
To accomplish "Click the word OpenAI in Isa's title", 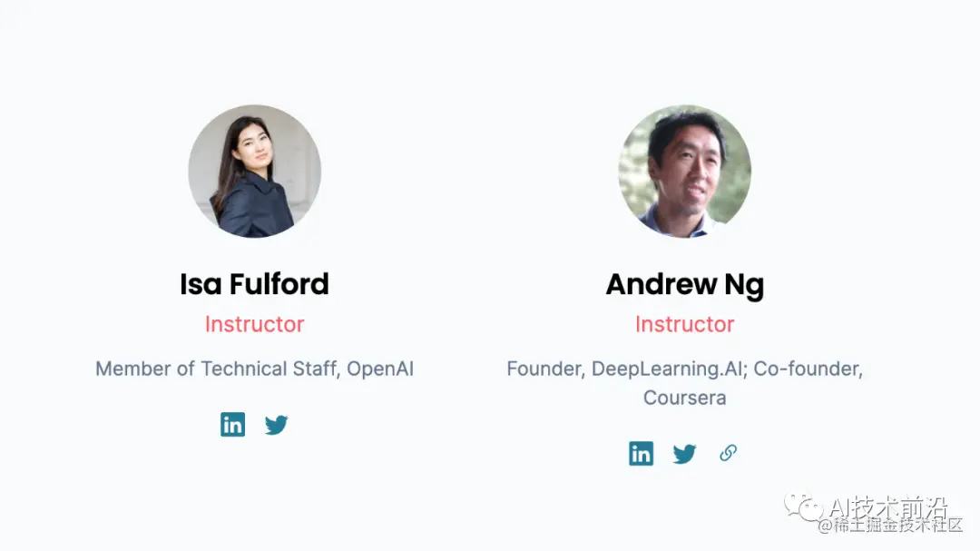I will coord(380,369).
